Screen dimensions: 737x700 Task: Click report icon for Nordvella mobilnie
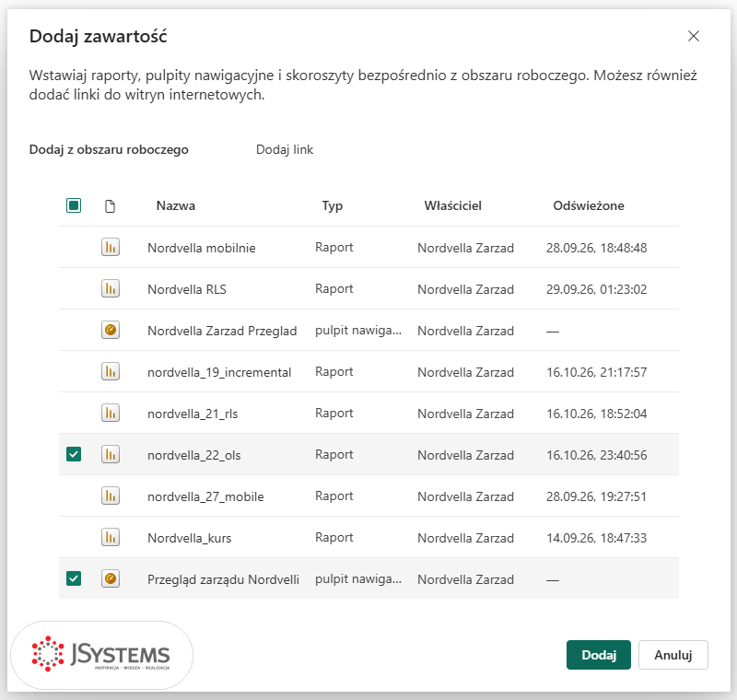(111, 247)
